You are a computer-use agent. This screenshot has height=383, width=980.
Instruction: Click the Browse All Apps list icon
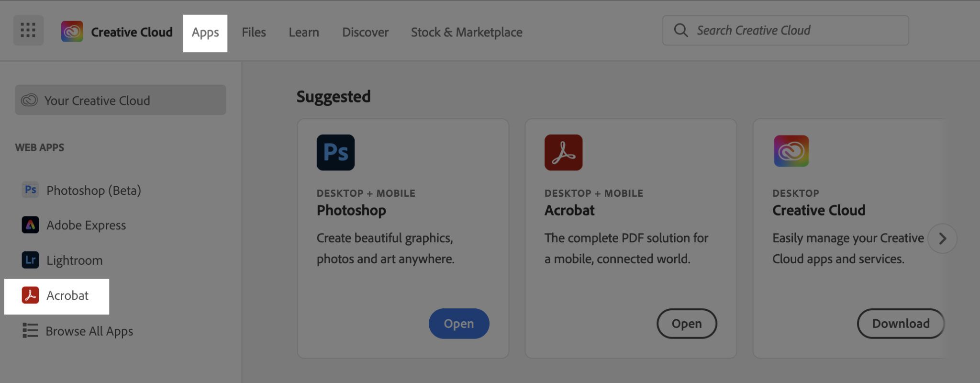click(x=30, y=330)
